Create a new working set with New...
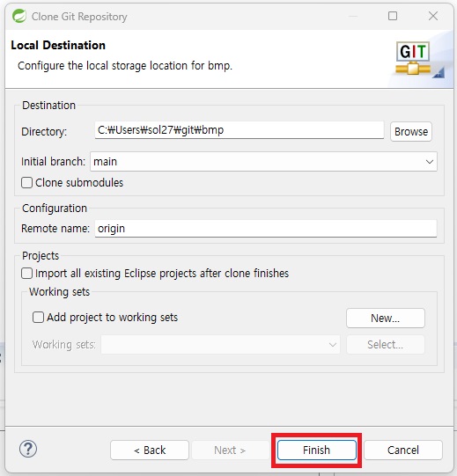Image resolution: width=457 pixels, height=476 pixels. 386,319
